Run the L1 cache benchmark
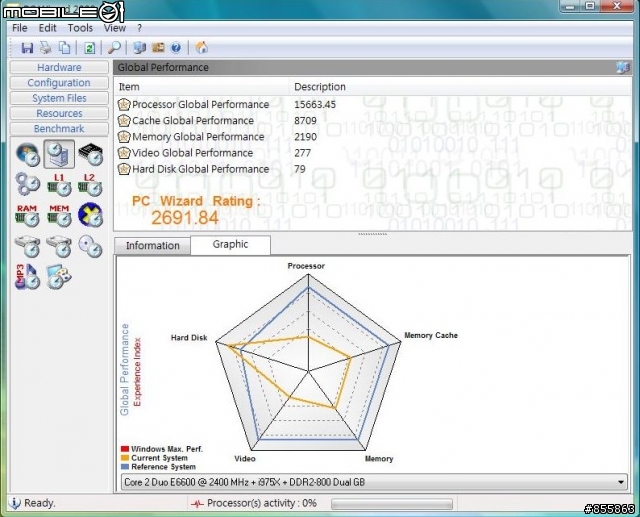640x517 pixels. (59, 184)
